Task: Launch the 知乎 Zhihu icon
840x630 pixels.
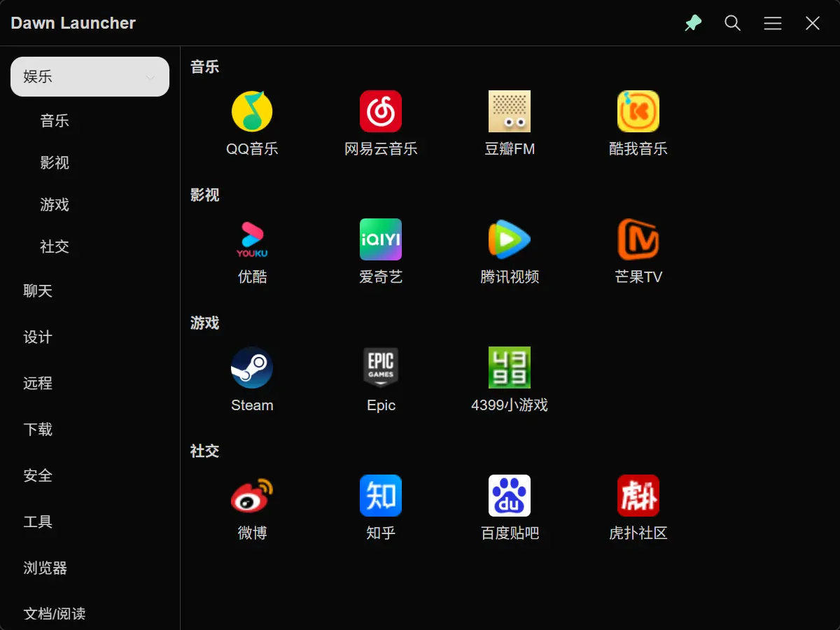Action: pos(381,496)
